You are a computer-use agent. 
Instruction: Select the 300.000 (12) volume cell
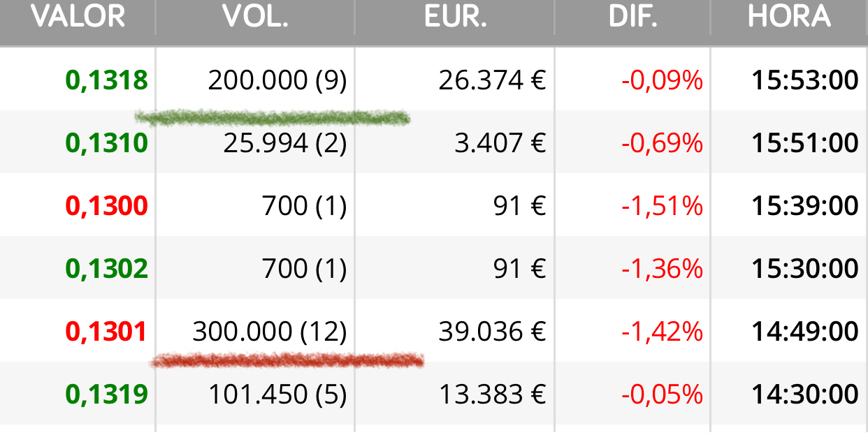click(270, 332)
